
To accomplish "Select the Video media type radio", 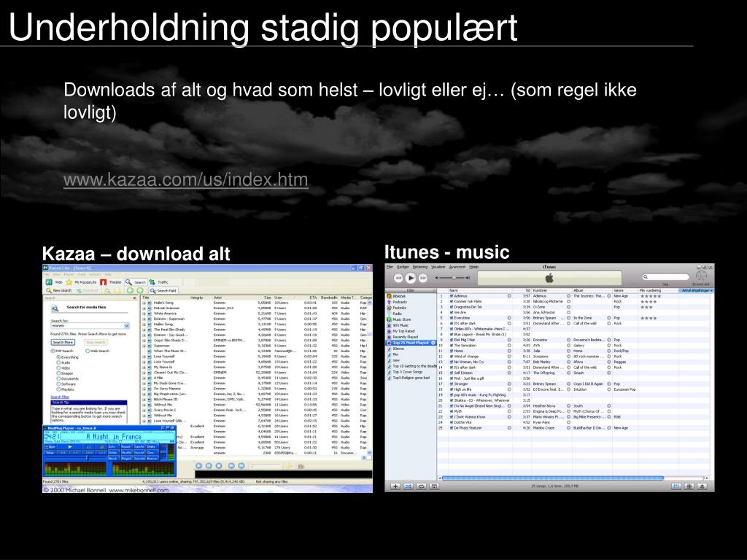I will pyautogui.click(x=58, y=367).
